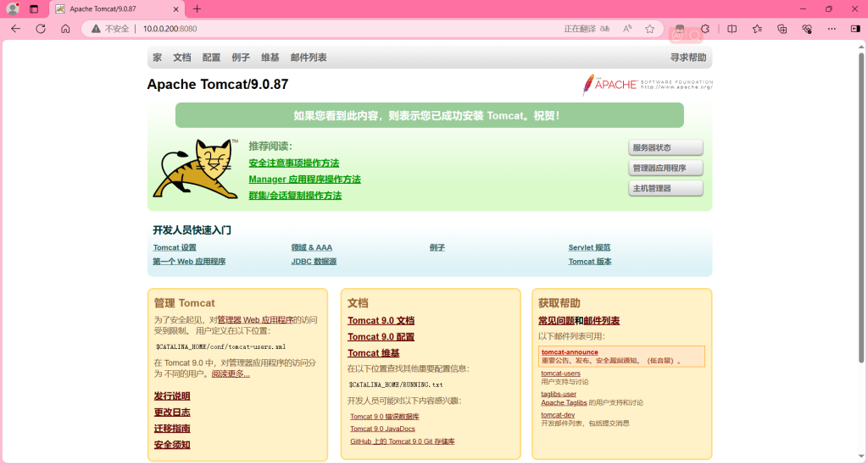Viewport: 868px width, 465px height.
Task: Open 群集/会话复制操作方法 link
Action: pyautogui.click(x=295, y=195)
